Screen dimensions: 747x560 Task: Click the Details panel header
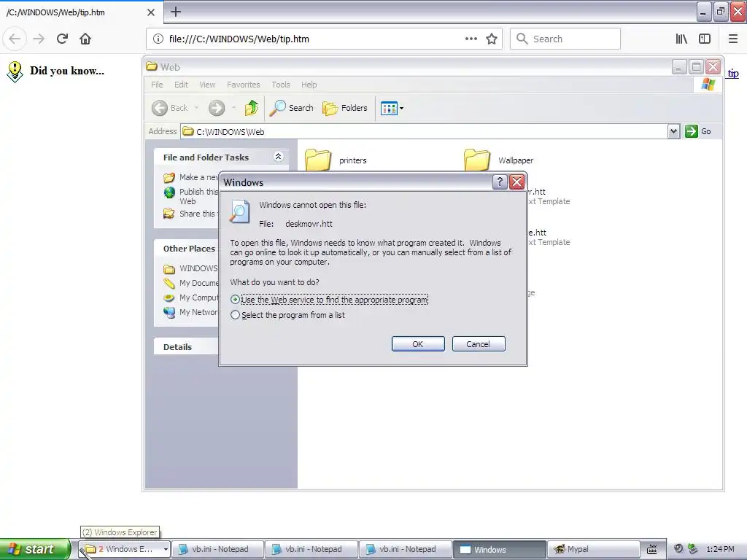186,346
